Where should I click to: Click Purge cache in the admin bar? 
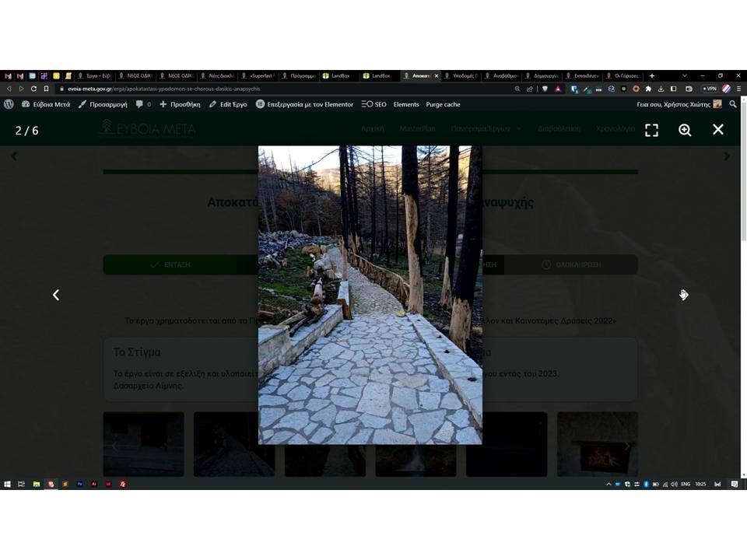click(x=443, y=104)
